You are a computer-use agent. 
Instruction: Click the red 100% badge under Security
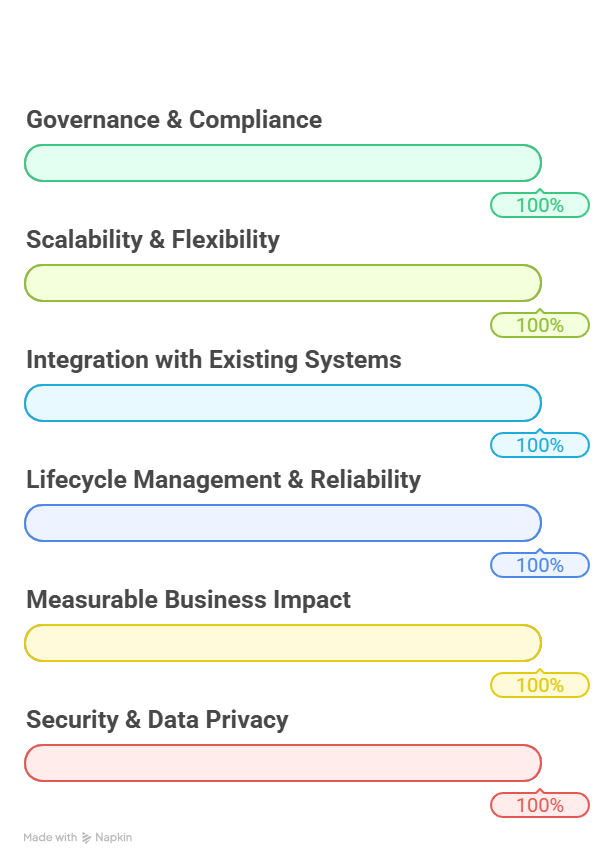[540, 805]
